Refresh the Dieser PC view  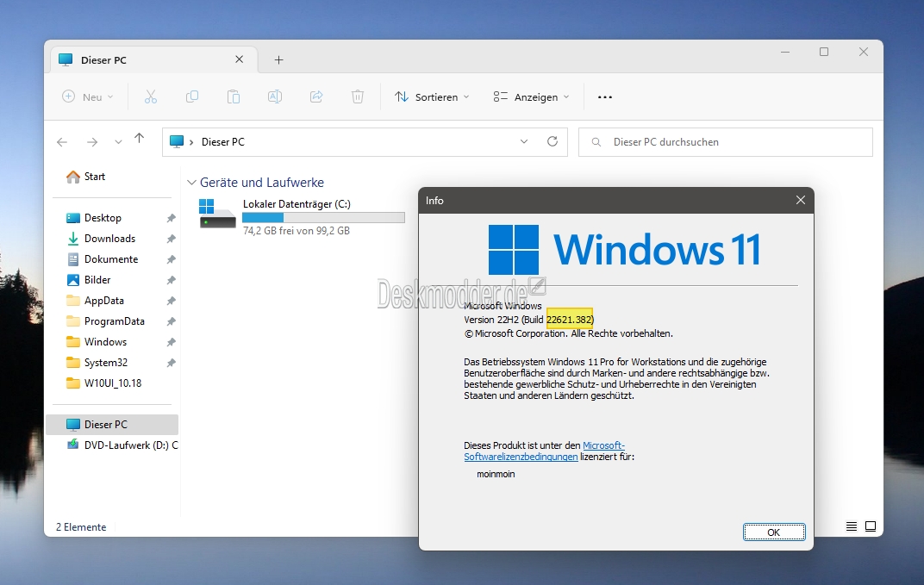pyautogui.click(x=553, y=141)
